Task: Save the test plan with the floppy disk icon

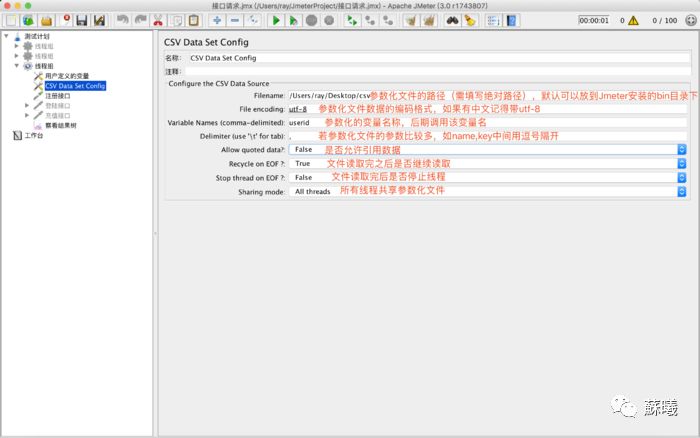Action: click(82, 21)
